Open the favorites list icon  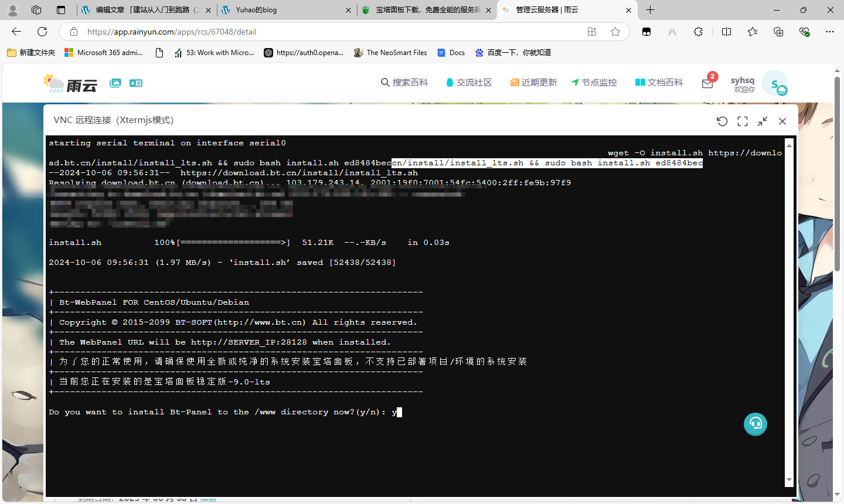[753, 32]
